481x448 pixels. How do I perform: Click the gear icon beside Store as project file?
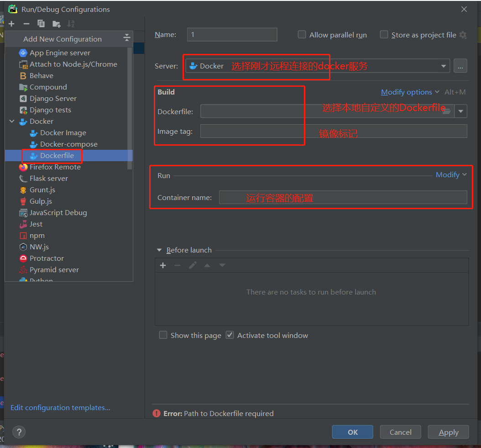463,35
